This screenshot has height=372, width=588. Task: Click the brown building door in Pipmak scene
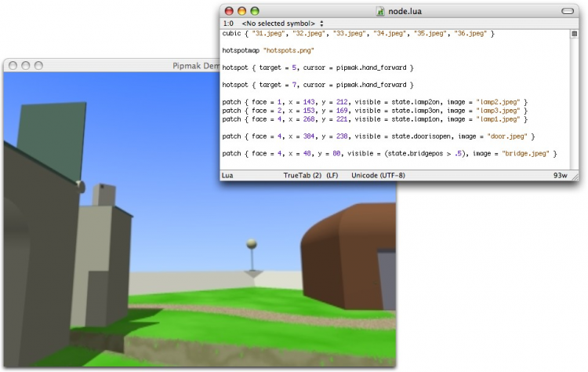387,279
